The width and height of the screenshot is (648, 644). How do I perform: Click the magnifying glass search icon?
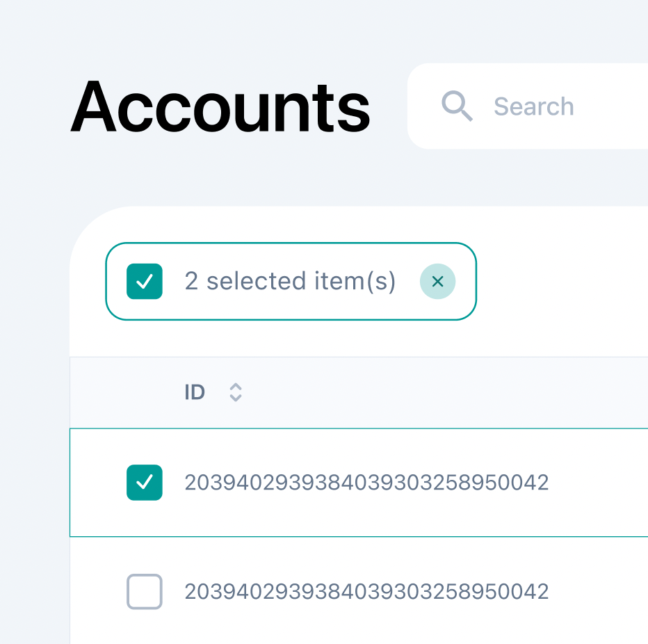457,106
